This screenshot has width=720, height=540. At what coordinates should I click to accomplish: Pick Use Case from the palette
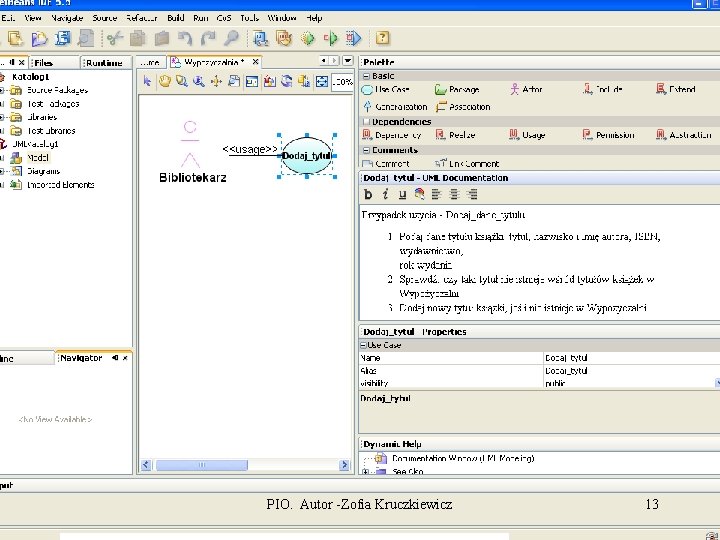(385, 90)
